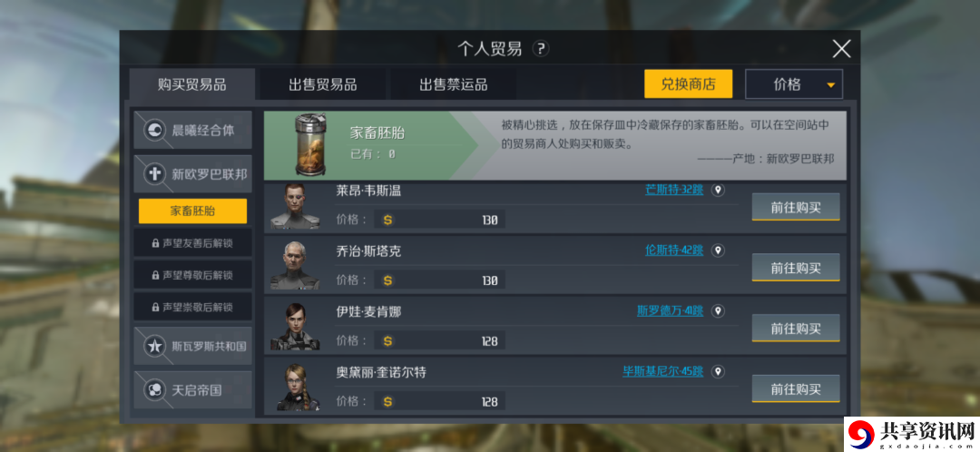This screenshot has height=452, width=980.
Task: Switch to the 出售禁运品 tab
Action: pos(453,85)
